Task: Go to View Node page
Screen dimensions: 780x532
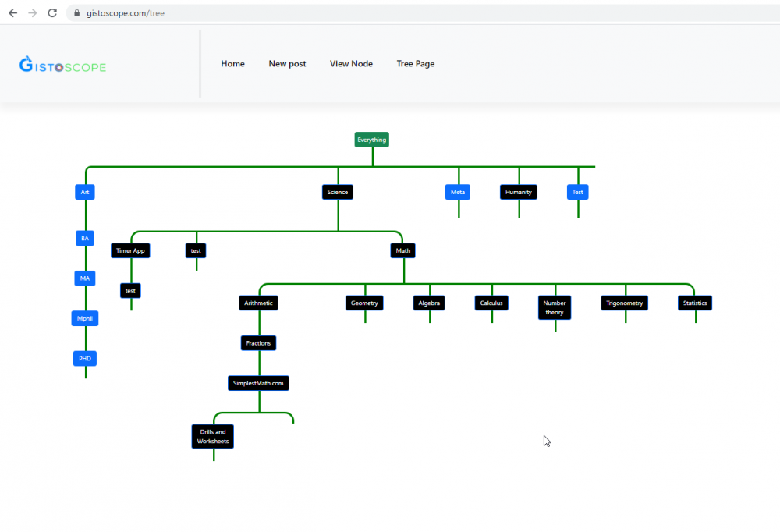Action: 351,64
